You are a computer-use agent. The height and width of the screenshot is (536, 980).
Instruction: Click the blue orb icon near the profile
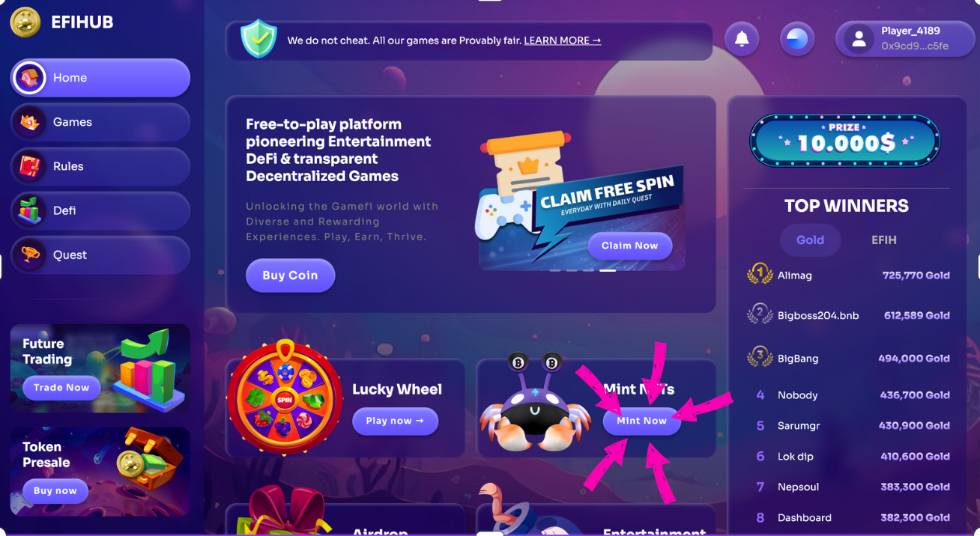797,39
